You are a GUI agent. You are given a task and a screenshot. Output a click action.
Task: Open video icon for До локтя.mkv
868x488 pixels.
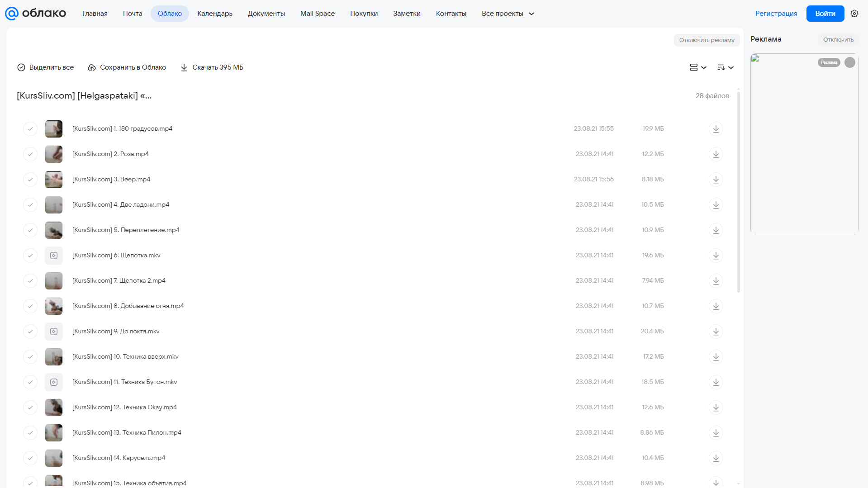(54, 332)
